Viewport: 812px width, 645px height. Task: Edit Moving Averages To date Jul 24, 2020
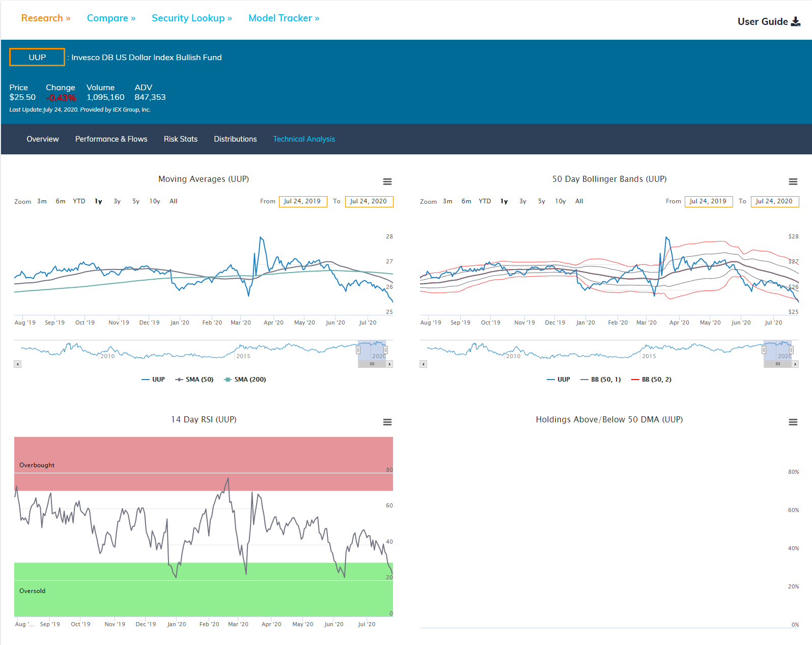coord(369,201)
